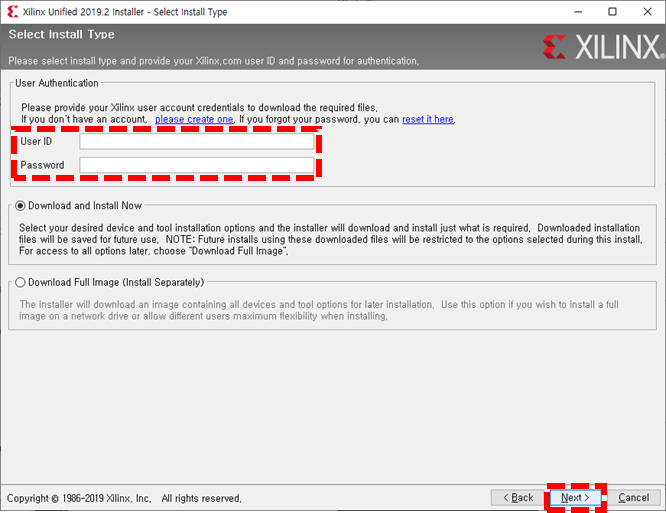Minimize the installer window
Viewport: 666px width, 513px height.
(x=578, y=11)
